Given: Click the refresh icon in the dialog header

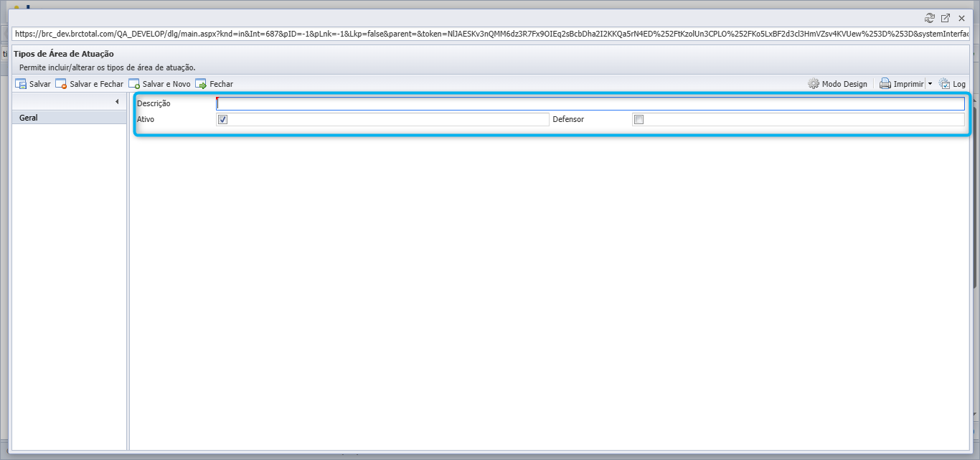Looking at the screenshot, I should [930, 18].
